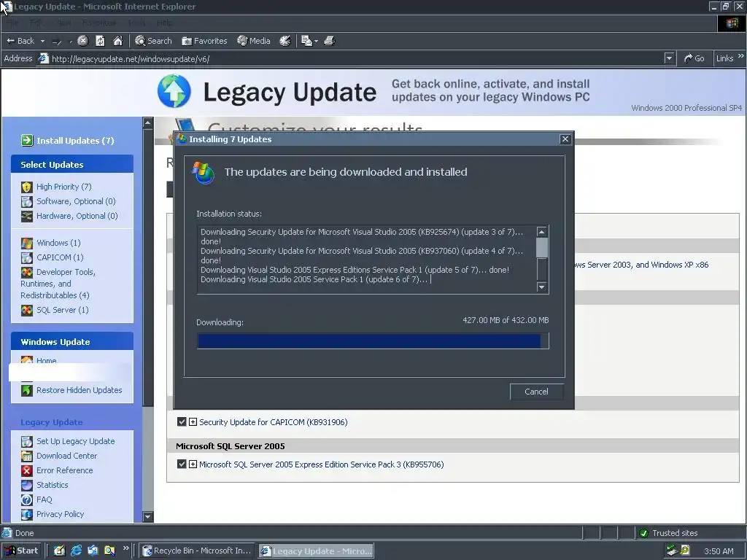The image size is (747, 560).
Task: Click the SQL Server category icon
Action: tap(27, 311)
